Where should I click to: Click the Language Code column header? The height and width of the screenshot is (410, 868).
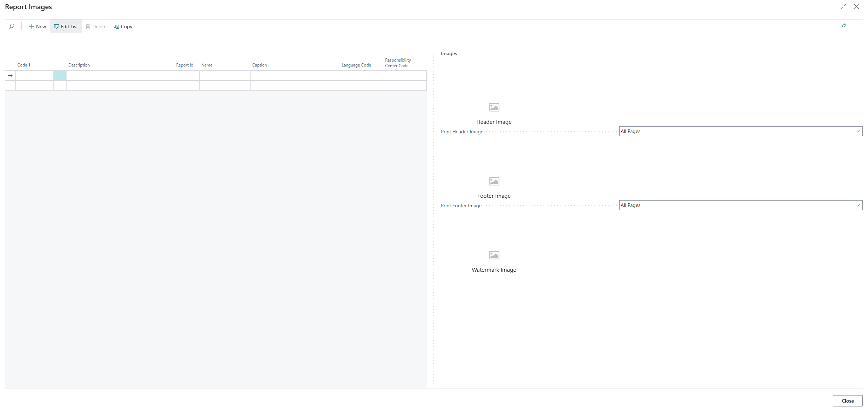coord(356,65)
